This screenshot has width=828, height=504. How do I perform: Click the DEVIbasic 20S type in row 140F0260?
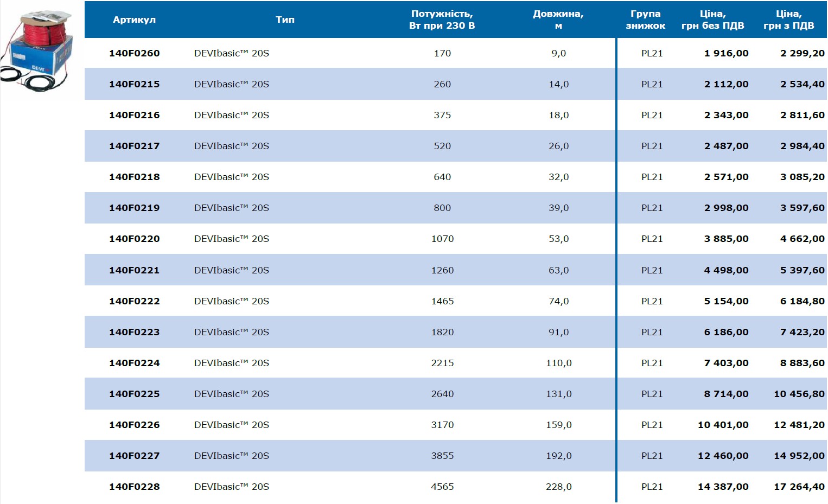(x=232, y=53)
